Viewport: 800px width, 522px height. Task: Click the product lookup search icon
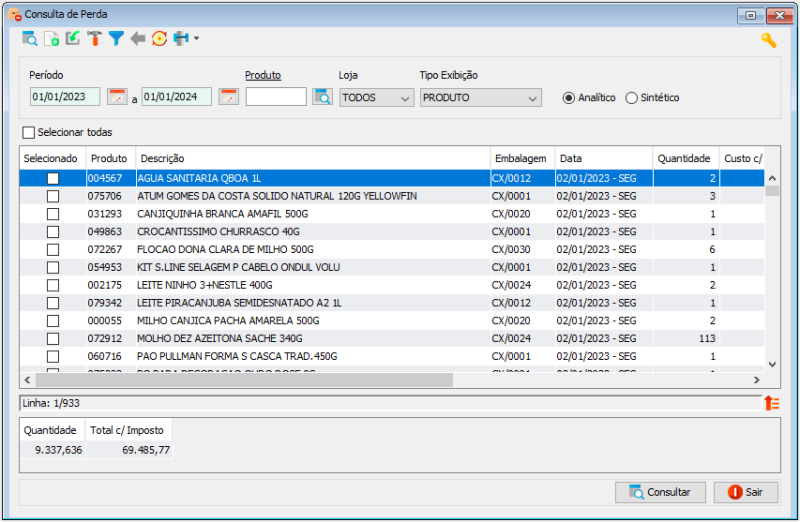coord(322,96)
